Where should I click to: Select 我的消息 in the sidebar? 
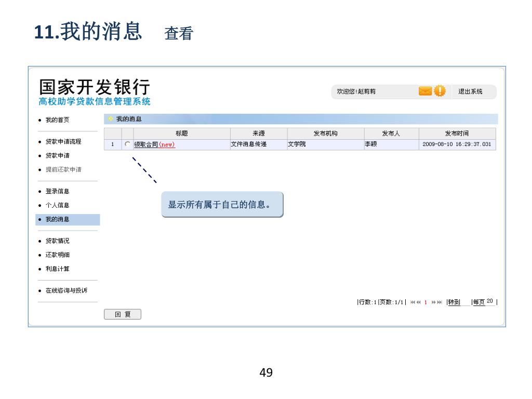68,220
